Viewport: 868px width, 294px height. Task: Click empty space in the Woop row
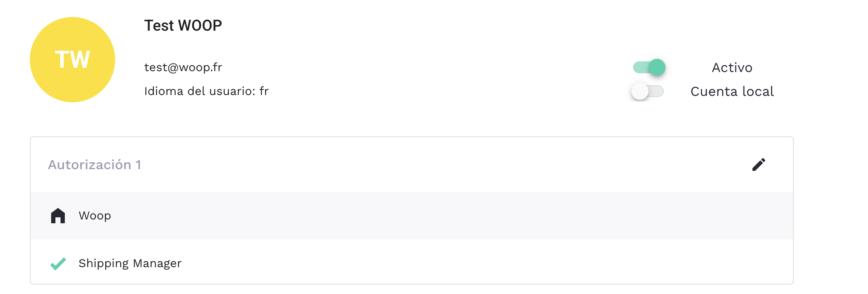click(x=426, y=216)
